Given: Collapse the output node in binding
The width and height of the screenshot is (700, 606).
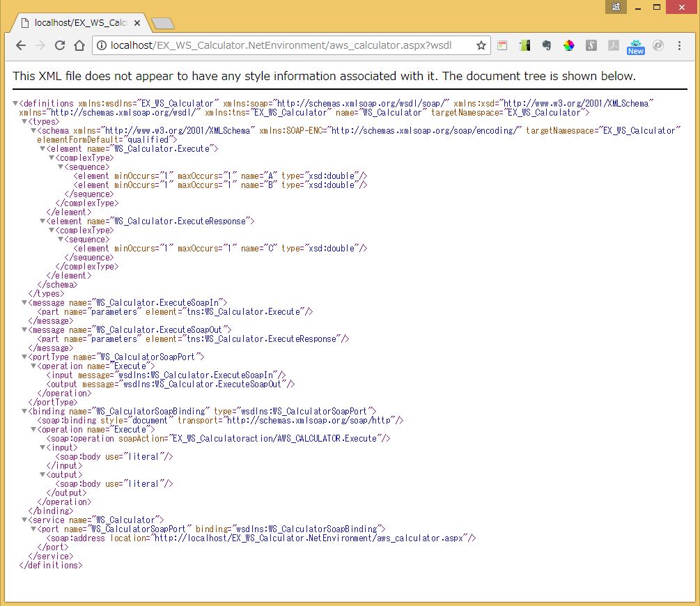Looking at the screenshot, I should tap(42, 475).
